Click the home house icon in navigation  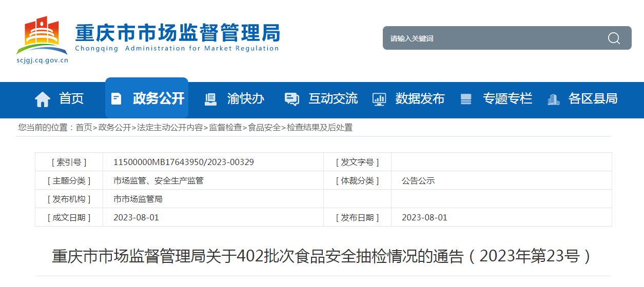43,99
